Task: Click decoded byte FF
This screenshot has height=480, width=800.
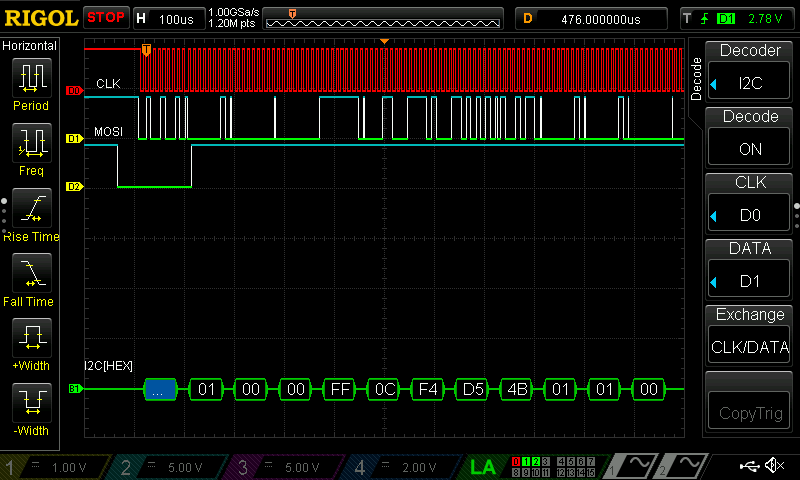Action: coord(340,389)
